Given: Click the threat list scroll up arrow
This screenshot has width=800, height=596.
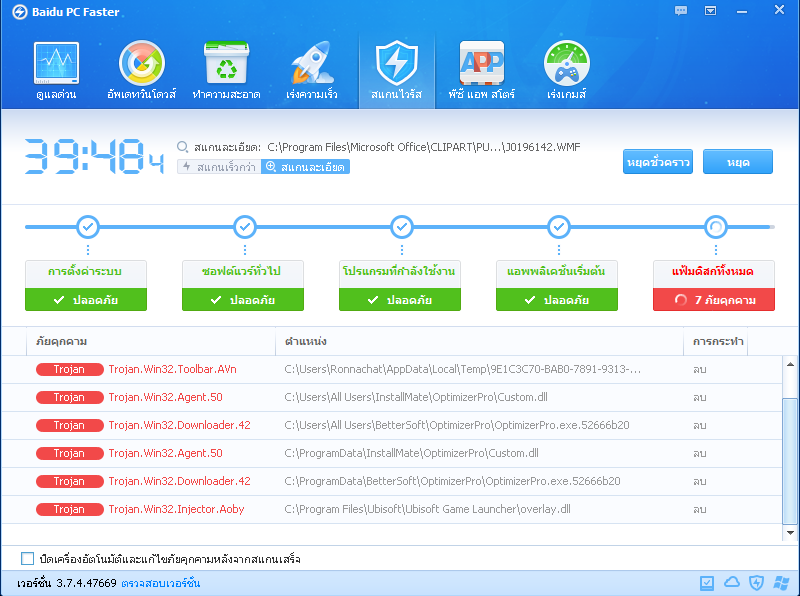Looking at the screenshot, I should point(790,364).
